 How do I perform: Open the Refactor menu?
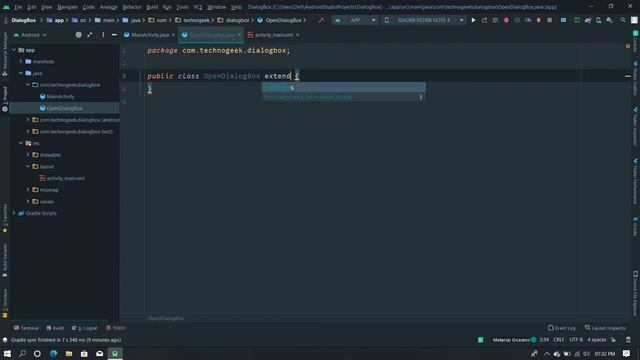click(132, 7)
